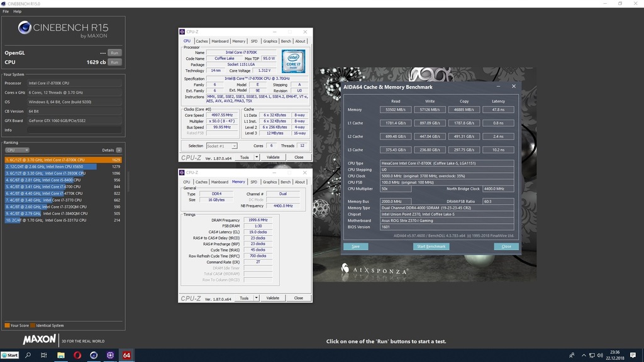
Task: Open File Explorer from taskbar
Action: pos(61,356)
